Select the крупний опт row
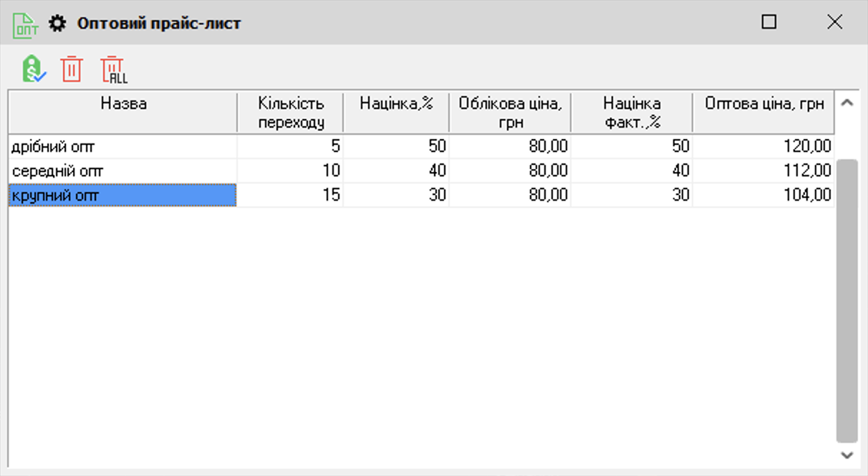This screenshot has height=476, width=868. (x=122, y=194)
